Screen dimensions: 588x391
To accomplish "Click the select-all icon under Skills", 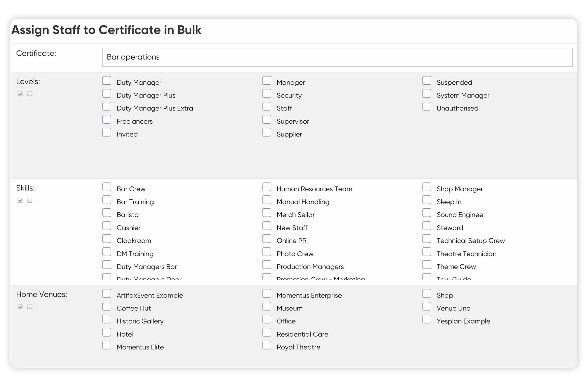I will click(20, 200).
